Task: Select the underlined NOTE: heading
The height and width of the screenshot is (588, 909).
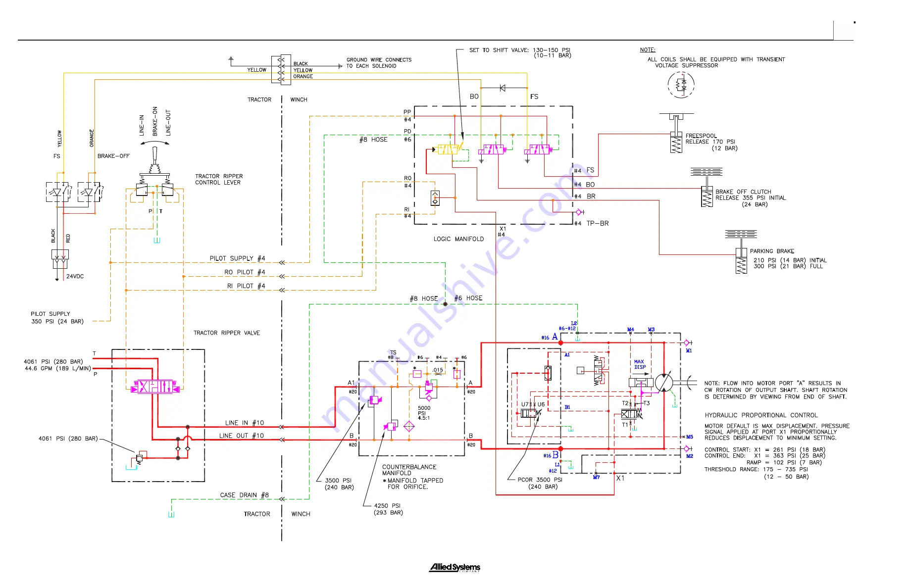Action: coord(648,50)
